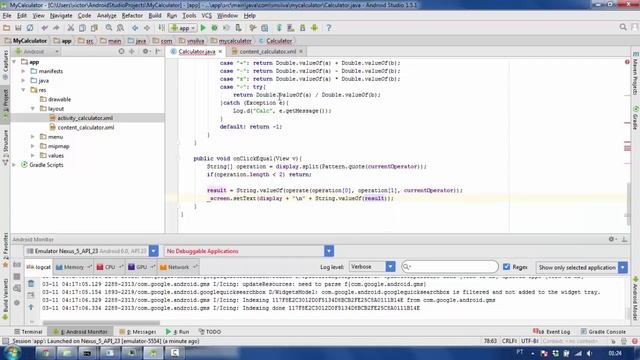Clear logcat with trash icon
Viewport: 640px width, 360px height.
[31, 283]
